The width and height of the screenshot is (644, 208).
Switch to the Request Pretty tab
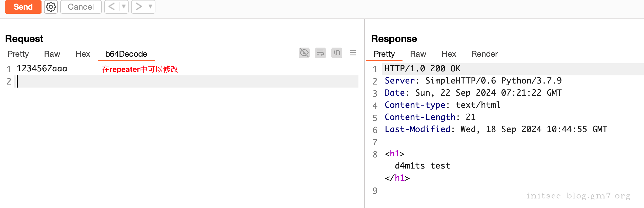coord(18,54)
